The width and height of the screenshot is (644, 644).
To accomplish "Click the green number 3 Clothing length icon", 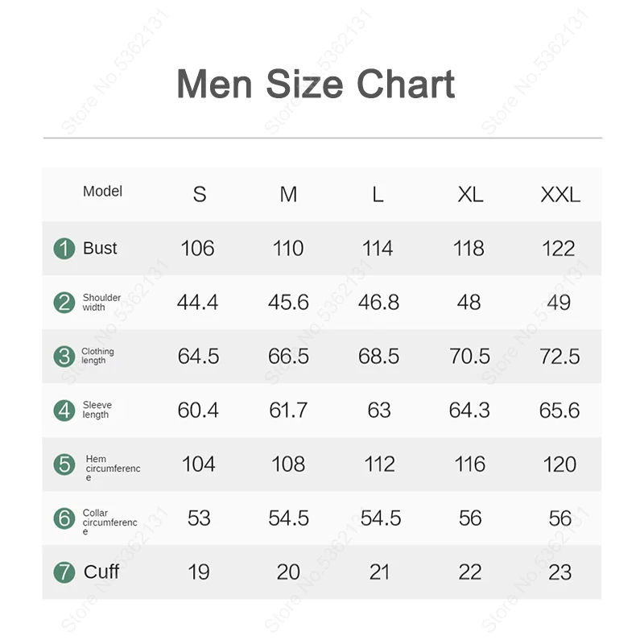I will pos(64,356).
